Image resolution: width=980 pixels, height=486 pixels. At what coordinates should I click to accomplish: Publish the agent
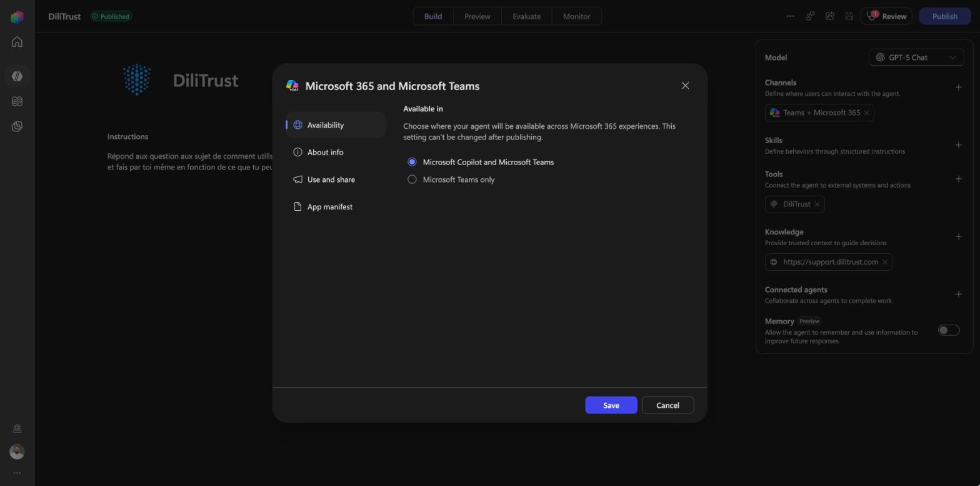pos(945,16)
